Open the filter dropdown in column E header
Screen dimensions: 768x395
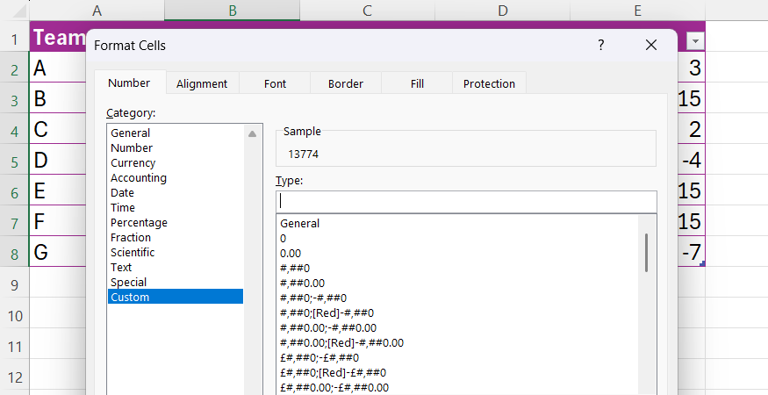695,41
